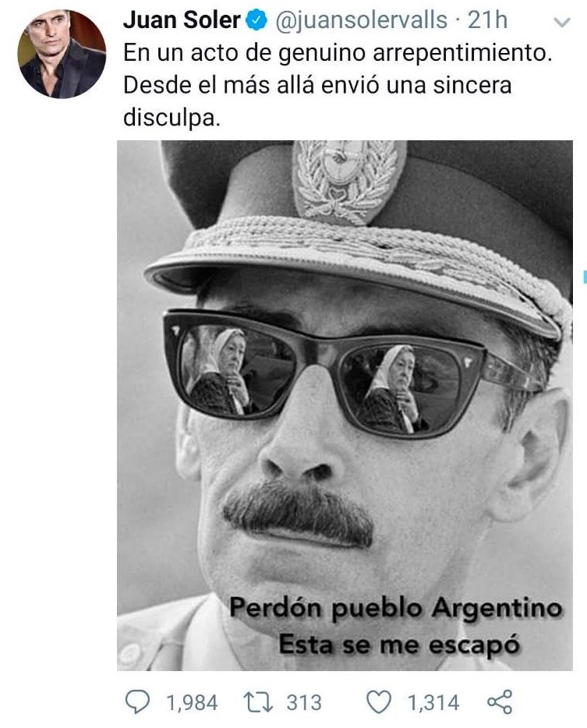The height and width of the screenshot is (728, 587).
Task: Click the 'Esta se me escapó' text
Action: click(x=399, y=645)
